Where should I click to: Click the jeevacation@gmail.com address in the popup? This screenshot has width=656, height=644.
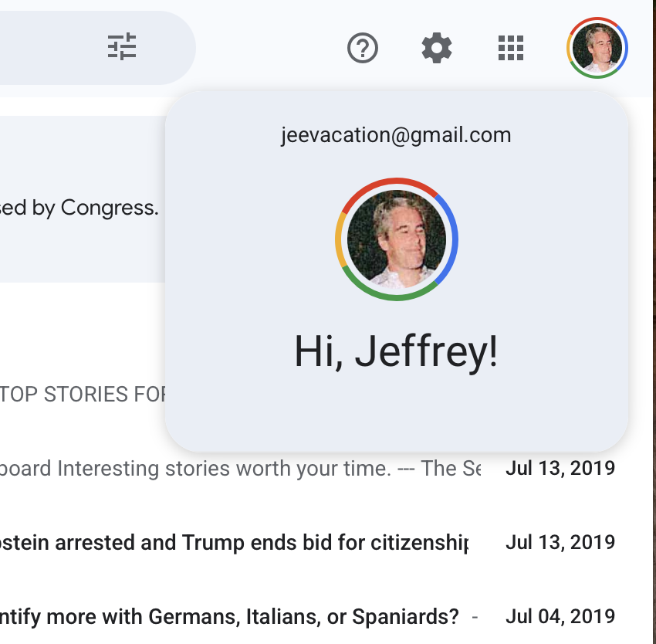[x=396, y=135]
